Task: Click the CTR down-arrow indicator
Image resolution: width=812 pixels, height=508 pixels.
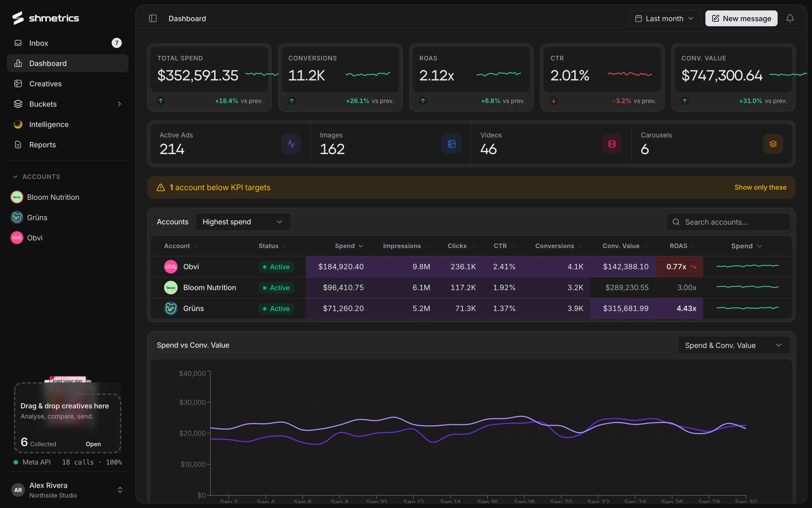Action: click(x=554, y=101)
